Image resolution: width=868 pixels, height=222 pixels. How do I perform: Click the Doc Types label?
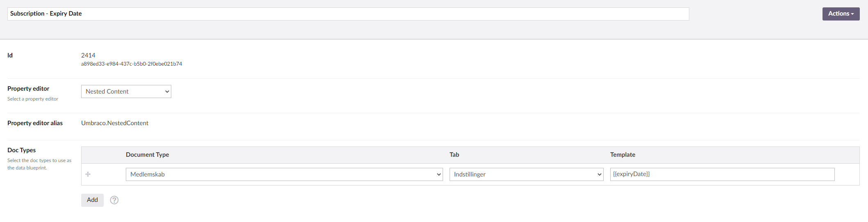click(21, 150)
